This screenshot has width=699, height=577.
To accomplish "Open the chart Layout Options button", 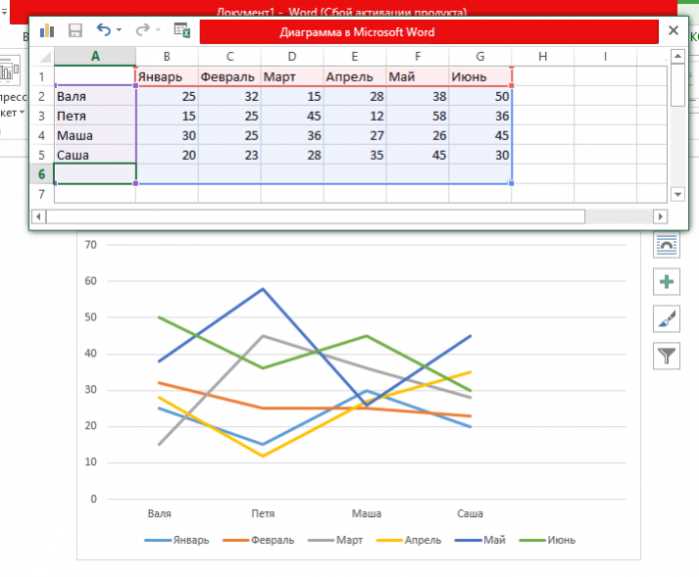I will click(x=666, y=245).
